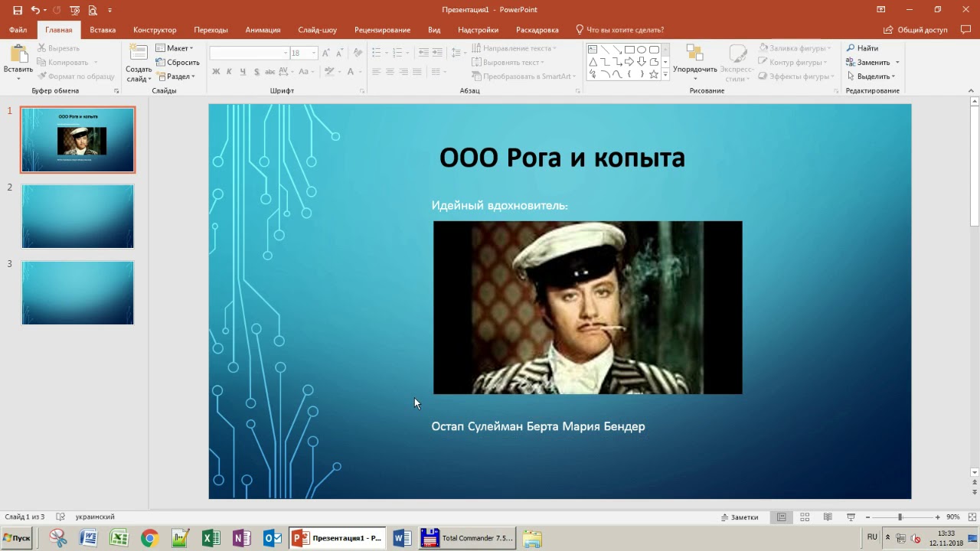Open the Select (Выделить) dropdown
Image resolution: width=980 pixels, height=551 pixels.
click(871, 77)
